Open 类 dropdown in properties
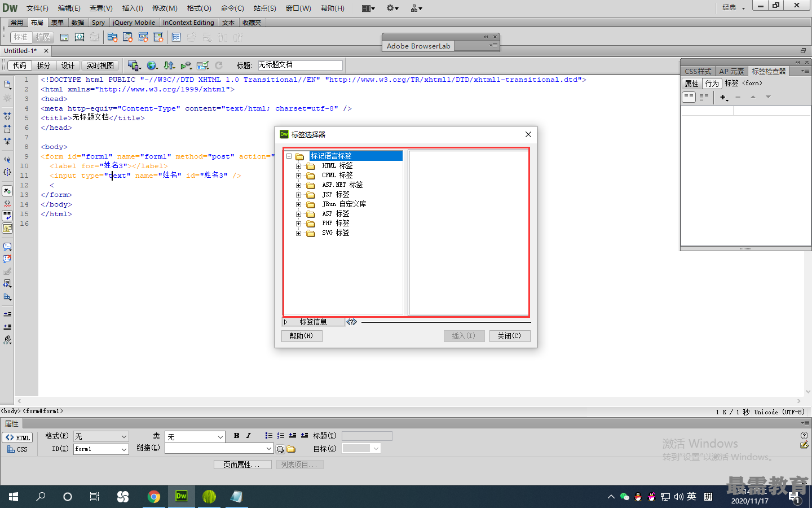812x508 pixels. [x=195, y=436]
